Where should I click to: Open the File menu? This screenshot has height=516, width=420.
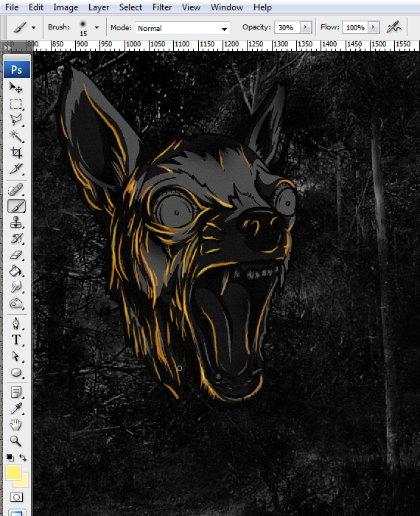point(12,7)
